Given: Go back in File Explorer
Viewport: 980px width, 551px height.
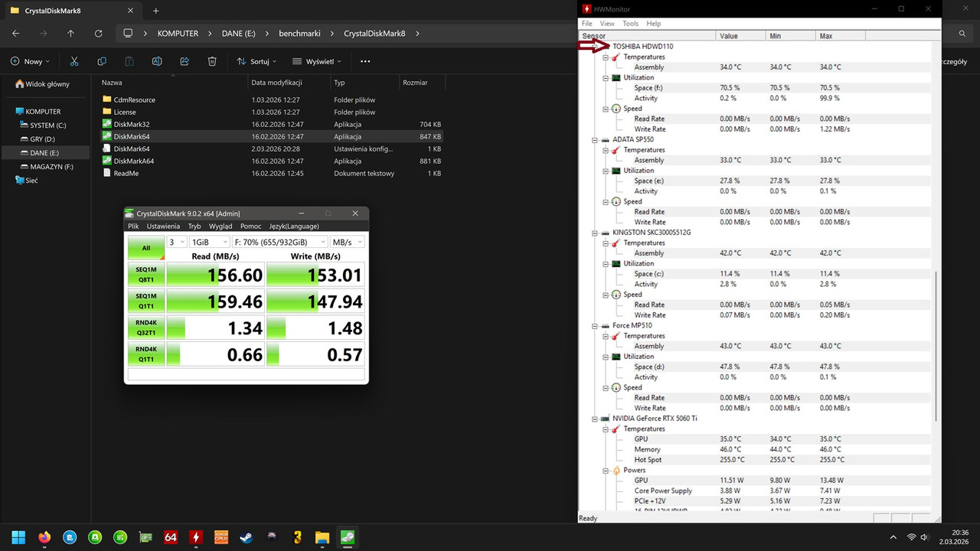Looking at the screenshot, I should (16, 34).
